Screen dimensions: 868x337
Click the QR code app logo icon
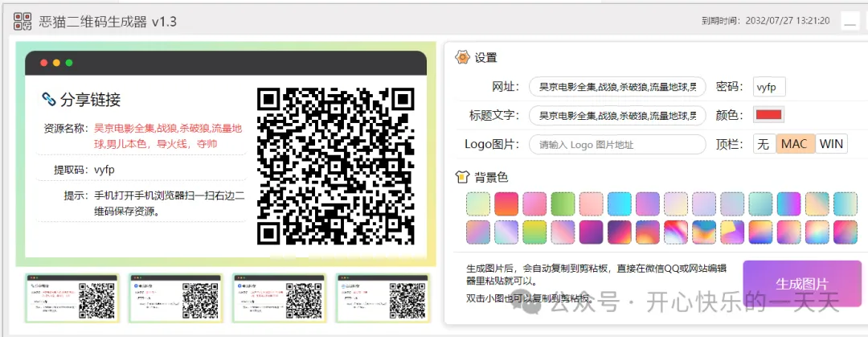[23, 21]
